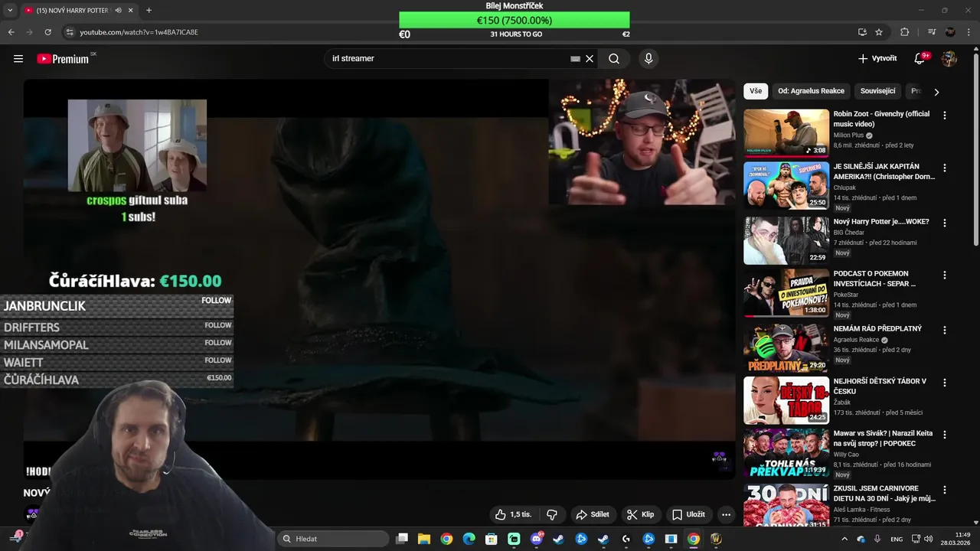Open options for Mawar vs Sivák video
Viewport: 980px width, 551px height.
pyautogui.click(x=944, y=434)
